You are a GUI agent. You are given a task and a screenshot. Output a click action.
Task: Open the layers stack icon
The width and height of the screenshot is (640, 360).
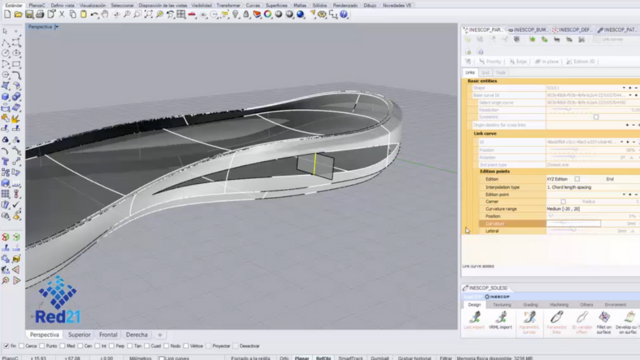click(257, 14)
